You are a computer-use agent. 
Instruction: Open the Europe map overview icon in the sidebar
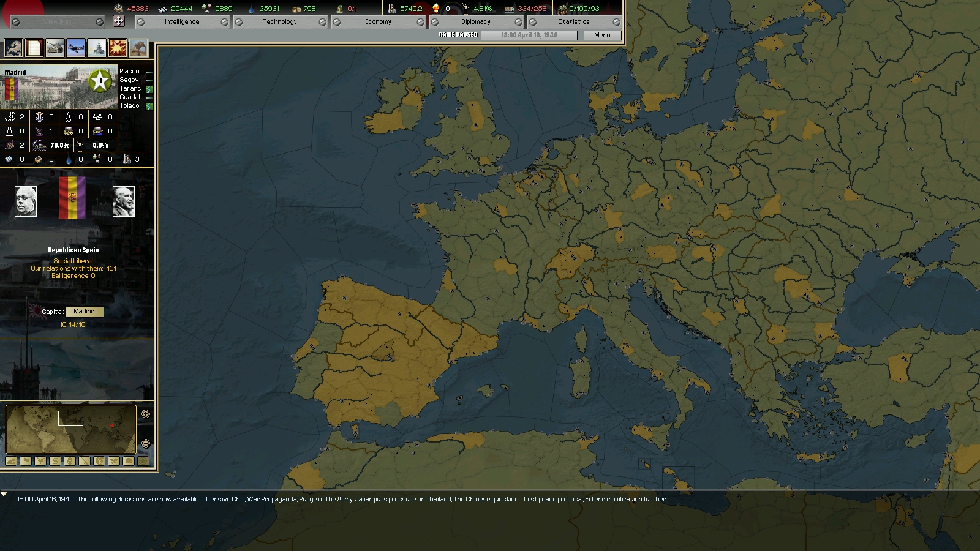(12, 47)
